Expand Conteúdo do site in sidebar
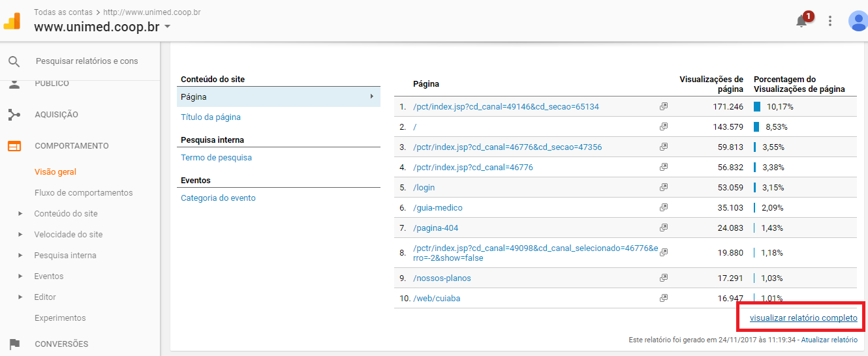Viewport: 868px width, 356px height. (20, 214)
